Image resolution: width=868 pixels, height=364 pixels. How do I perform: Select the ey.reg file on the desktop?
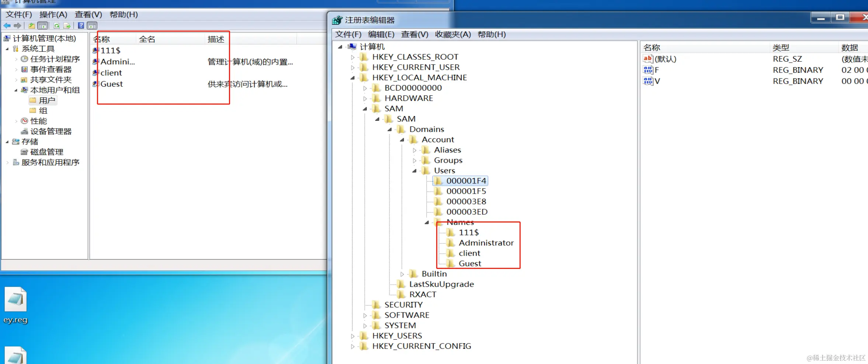pos(15,305)
